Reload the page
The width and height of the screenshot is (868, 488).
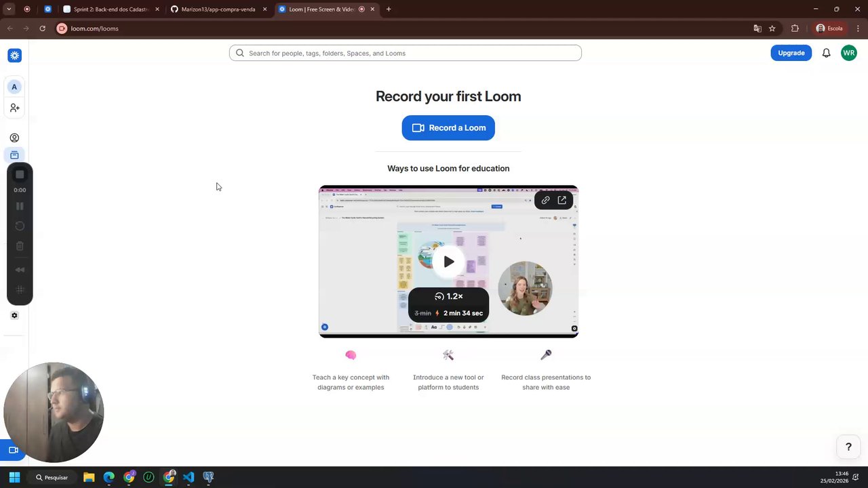coord(42,28)
